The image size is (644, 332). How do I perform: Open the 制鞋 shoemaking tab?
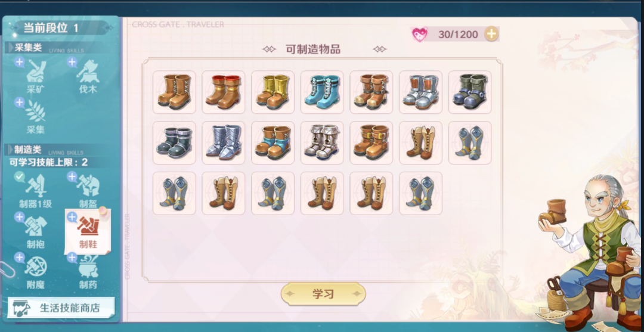[88, 231]
